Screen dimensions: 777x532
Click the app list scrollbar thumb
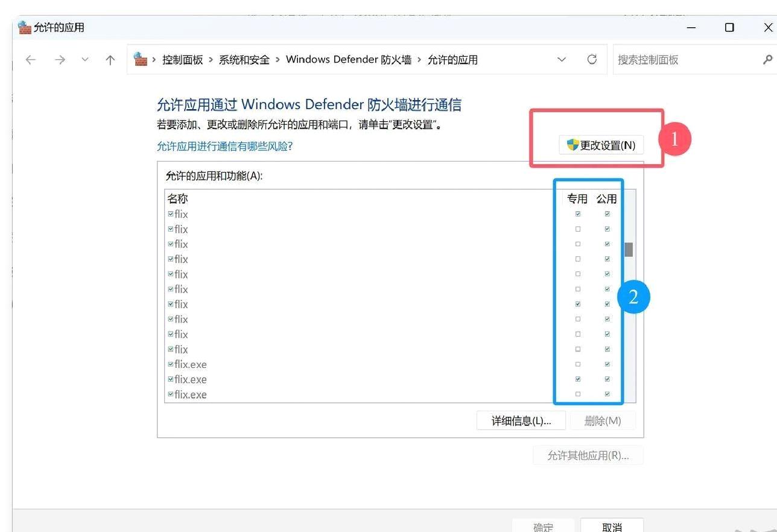[629, 249]
